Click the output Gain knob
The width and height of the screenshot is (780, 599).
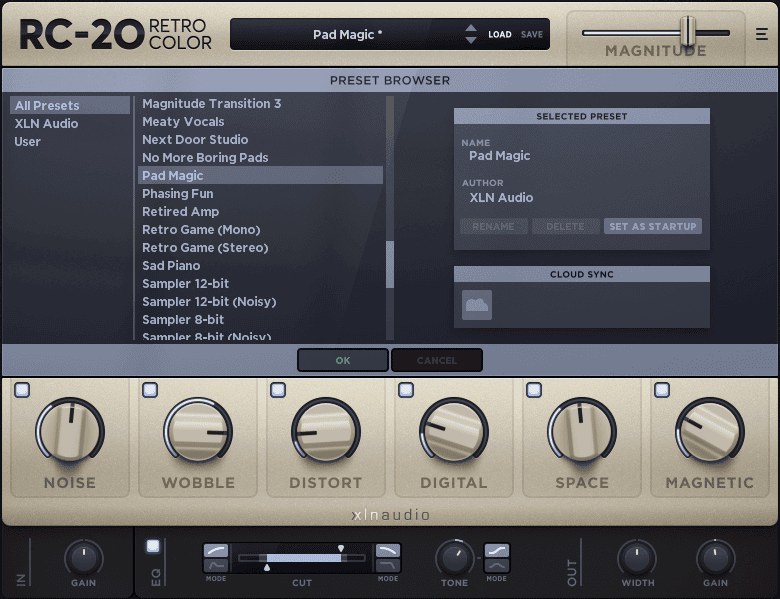[x=715, y=558]
